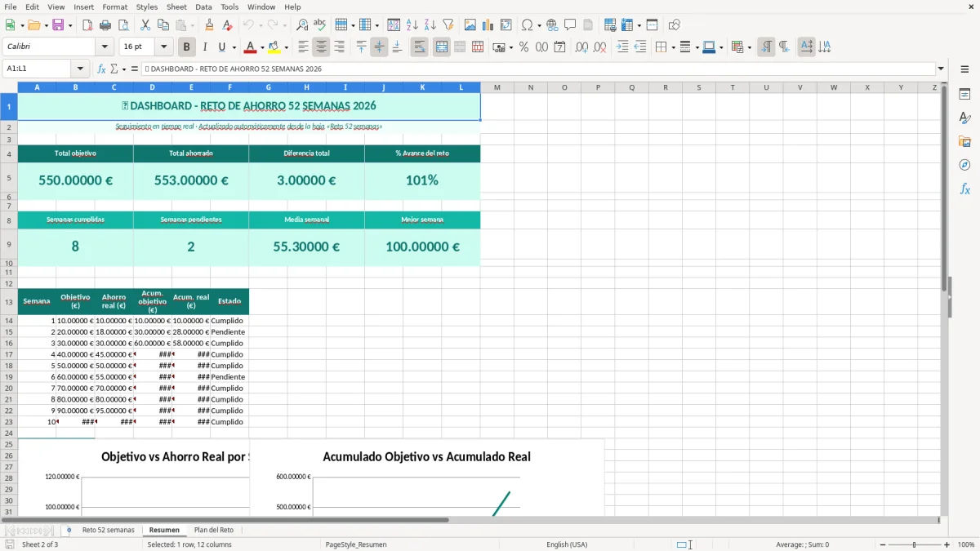Viewport: 980px width, 551px height.
Task: Open Find and Replace from the toolbar
Action: (302, 25)
